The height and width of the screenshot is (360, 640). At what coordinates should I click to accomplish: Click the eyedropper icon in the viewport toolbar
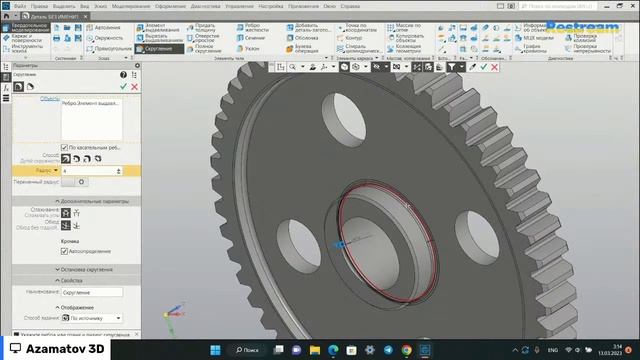click(473, 67)
